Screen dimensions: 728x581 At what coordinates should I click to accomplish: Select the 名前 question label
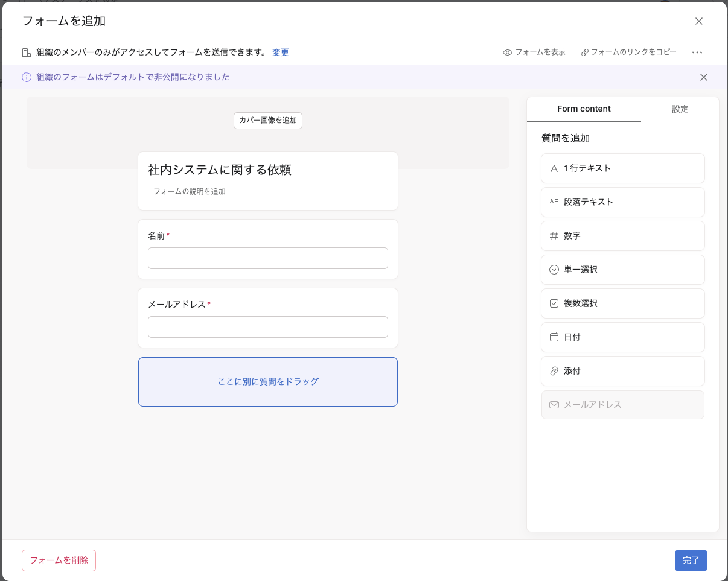[156, 236]
